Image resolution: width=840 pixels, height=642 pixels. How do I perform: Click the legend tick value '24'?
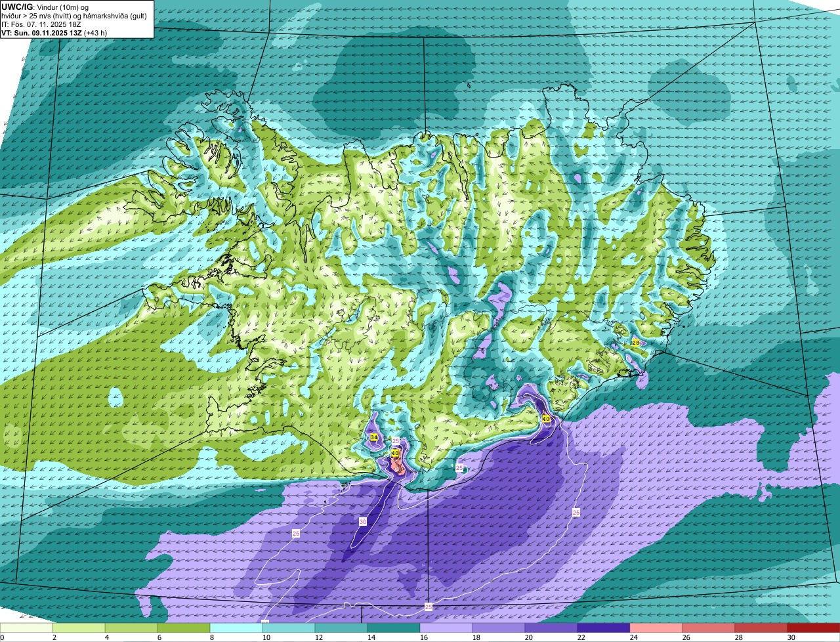coord(633,637)
